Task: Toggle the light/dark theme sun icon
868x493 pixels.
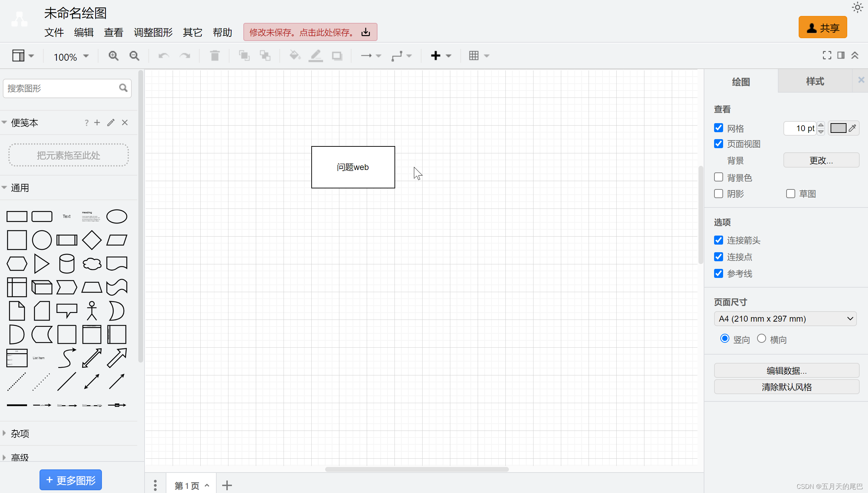Action: click(x=858, y=8)
